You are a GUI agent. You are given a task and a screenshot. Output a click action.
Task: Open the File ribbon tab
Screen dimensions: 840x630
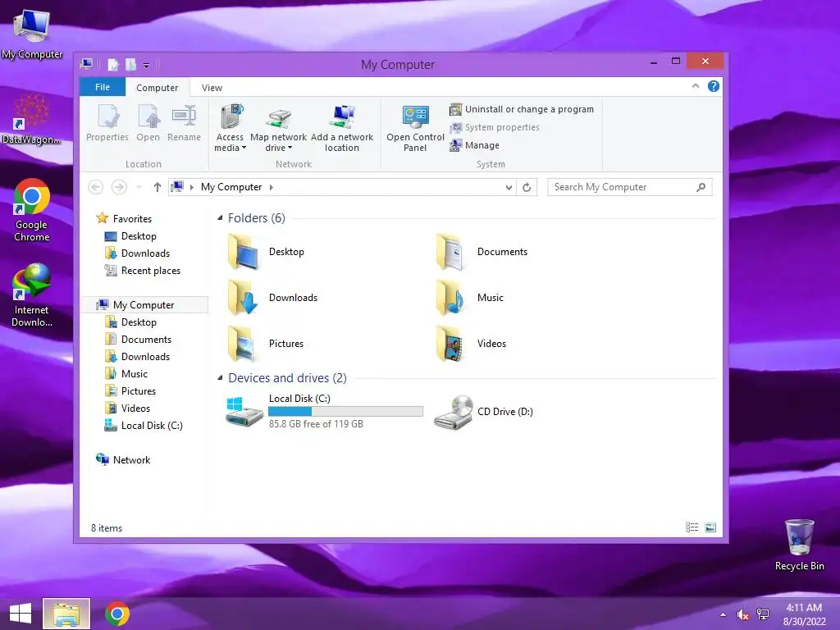pos(103,87)
